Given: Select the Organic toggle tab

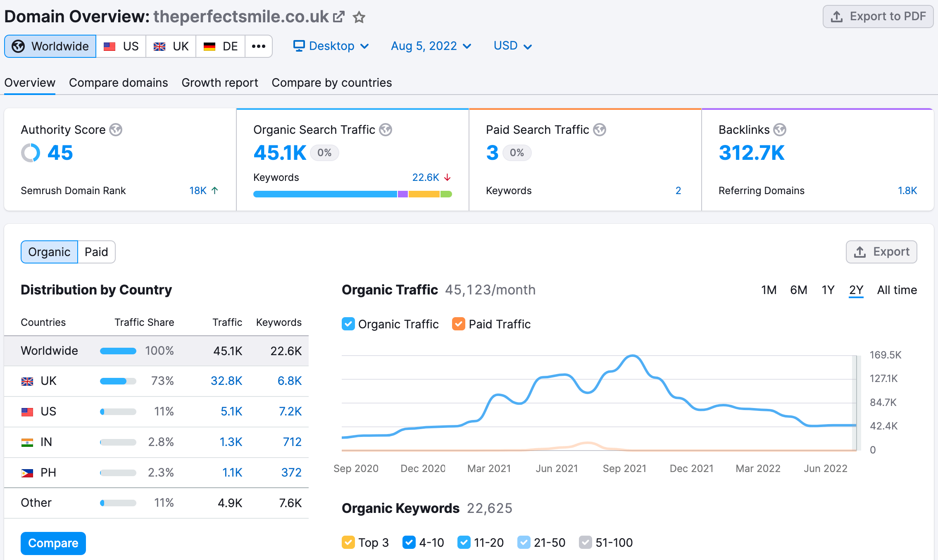Looking at the screenshot, I should tap(49, 252).
